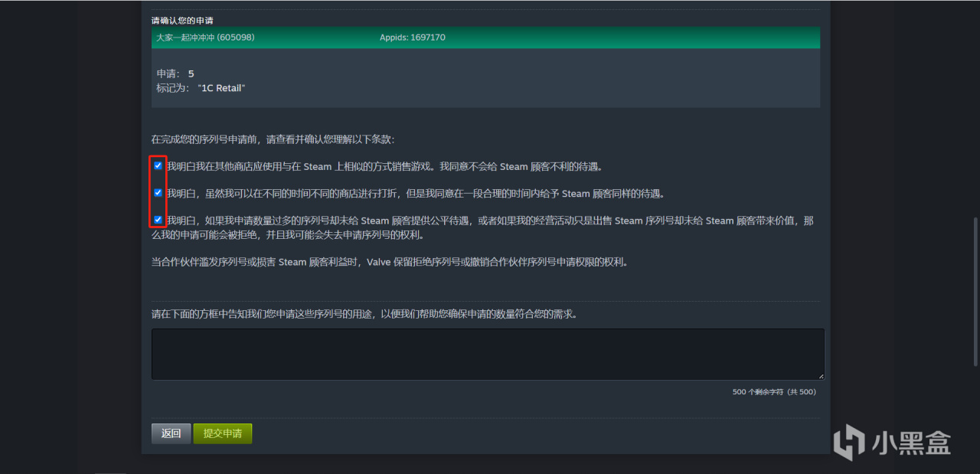Image resolution: width=980 pixels, height=474 pixels.
Task: Click the Appids: 1697170 text
Action: click(413, 38)
